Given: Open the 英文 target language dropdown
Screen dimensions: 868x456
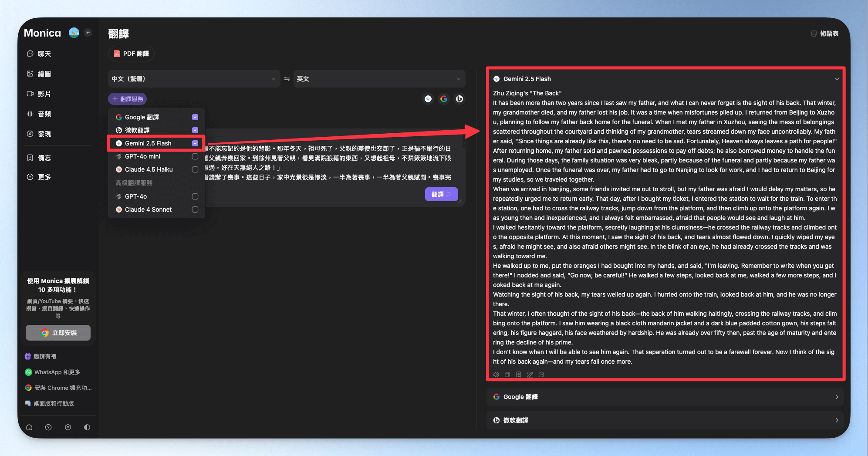Looking at the screenshot, I should click(x=379, y=79).
